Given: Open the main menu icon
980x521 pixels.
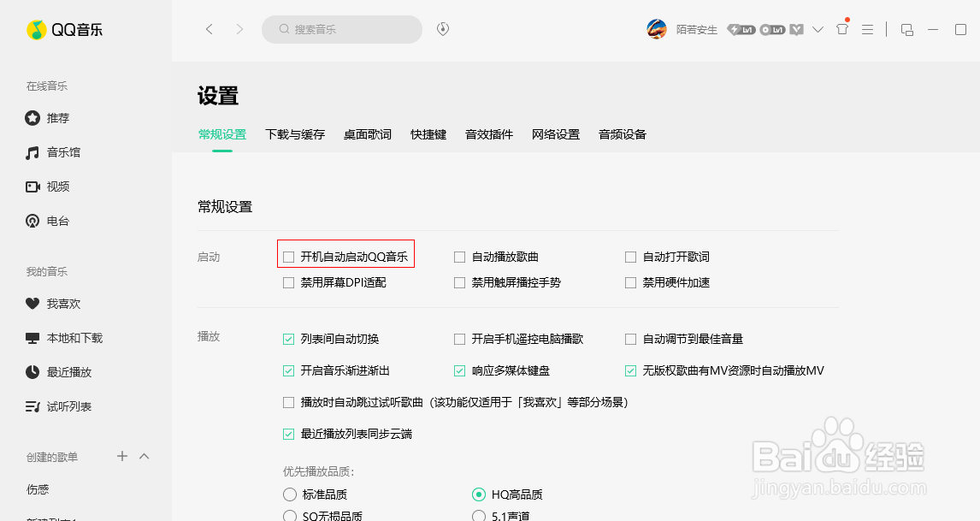Looking at the screenshot, I should pos(867,28).
